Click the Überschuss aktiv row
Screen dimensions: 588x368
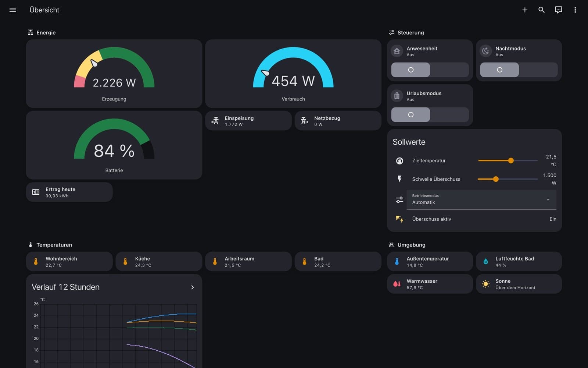(474, 219)
